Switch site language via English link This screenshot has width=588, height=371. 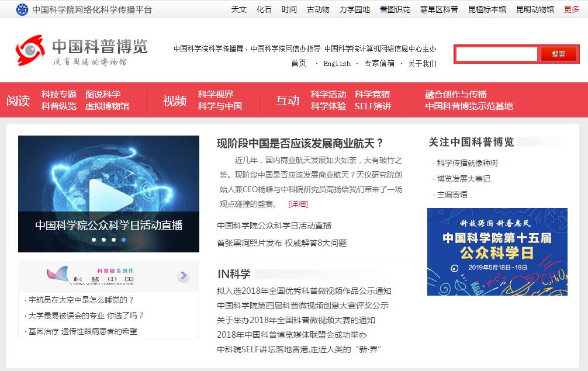[337, 64]
